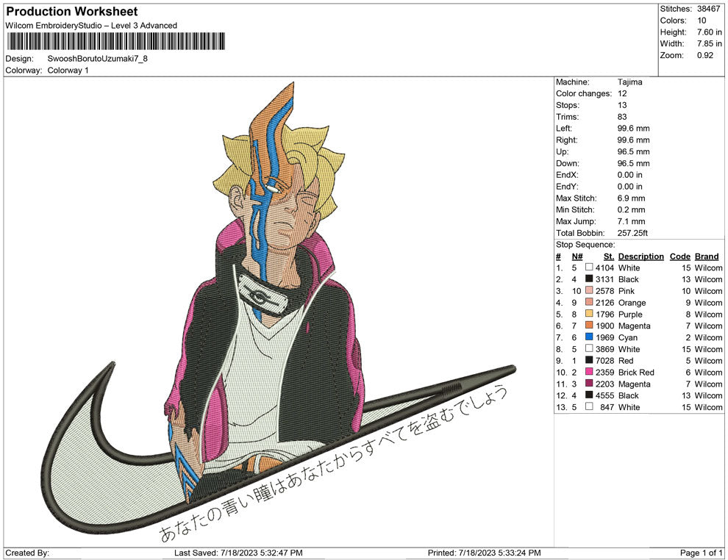The height and width of the screenshot is (560, 728).
Task: Click the Machine value Tajima
Action: [x=630, y=82]
